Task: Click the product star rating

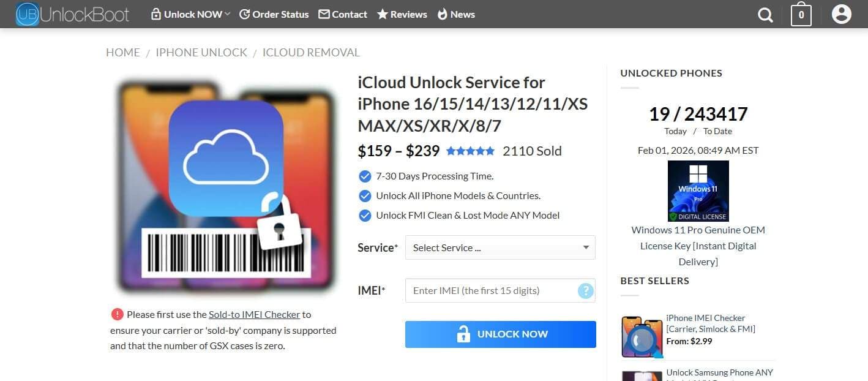Action: [x=470, y=151]
